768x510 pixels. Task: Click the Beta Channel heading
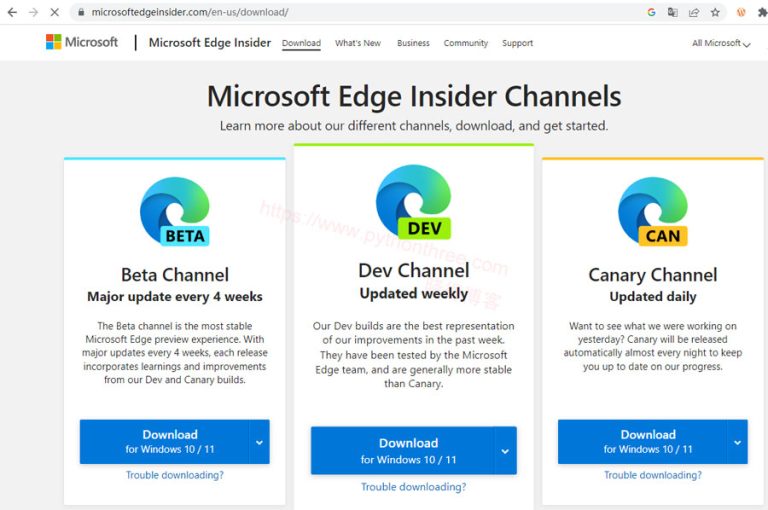tap(175, 275)
